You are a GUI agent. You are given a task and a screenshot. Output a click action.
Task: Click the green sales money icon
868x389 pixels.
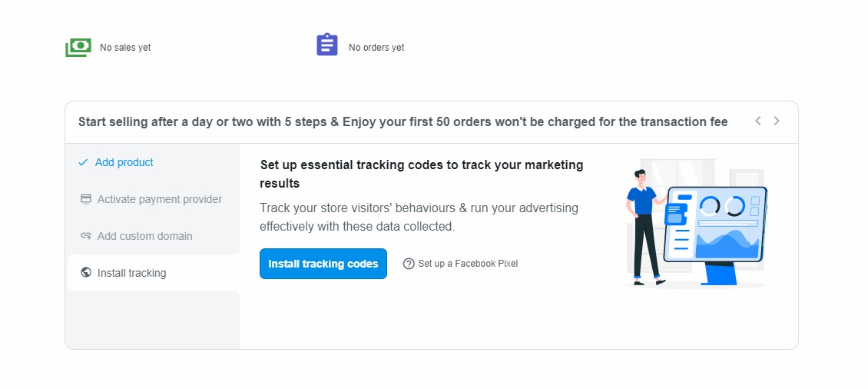coord(78,48)
